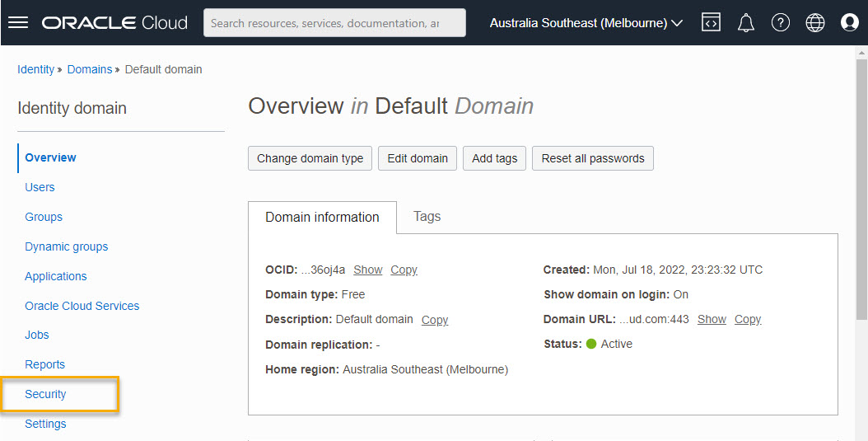Navigate to Domains breadcrumb
Image resolution: width=868 pixels, height=441 pixels.
[90, 69]
